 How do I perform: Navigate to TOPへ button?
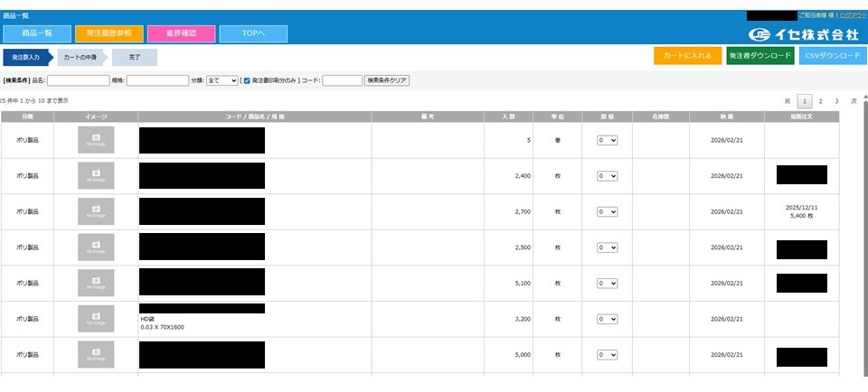click(253, 33)
